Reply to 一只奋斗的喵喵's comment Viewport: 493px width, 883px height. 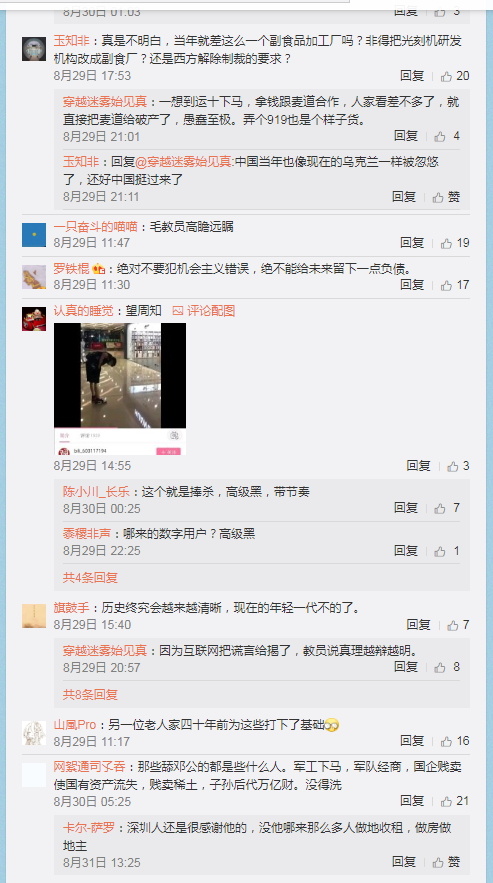coord(412,243)
